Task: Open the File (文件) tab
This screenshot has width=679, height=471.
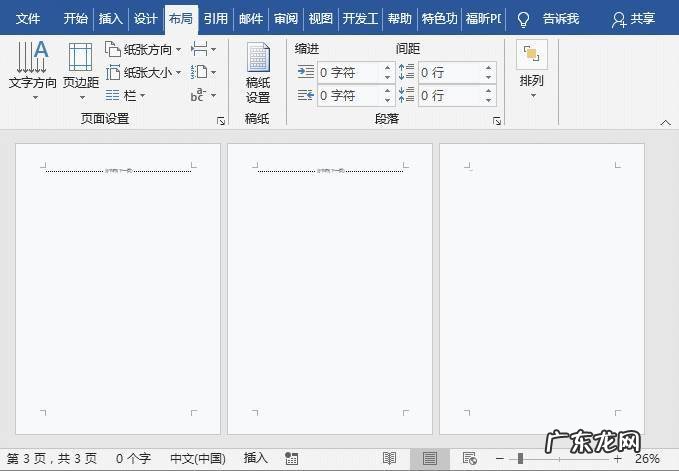Action: [x=28, y=19]
